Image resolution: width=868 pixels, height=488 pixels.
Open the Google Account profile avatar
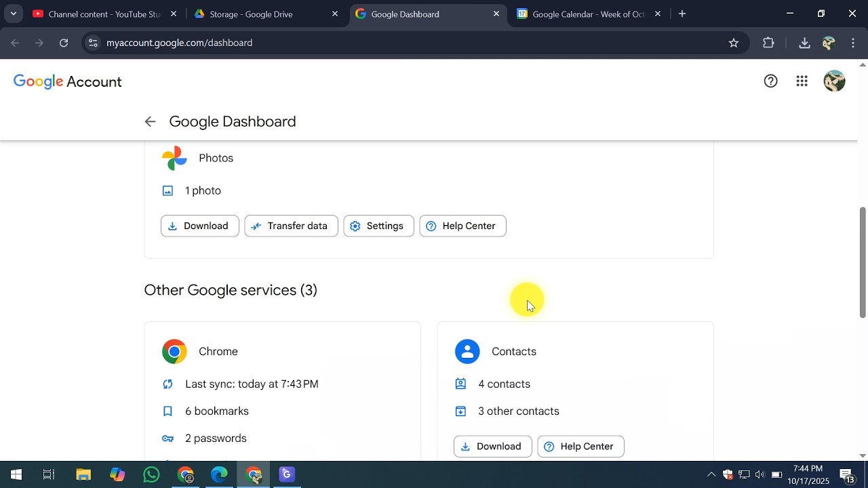(834, 81)
